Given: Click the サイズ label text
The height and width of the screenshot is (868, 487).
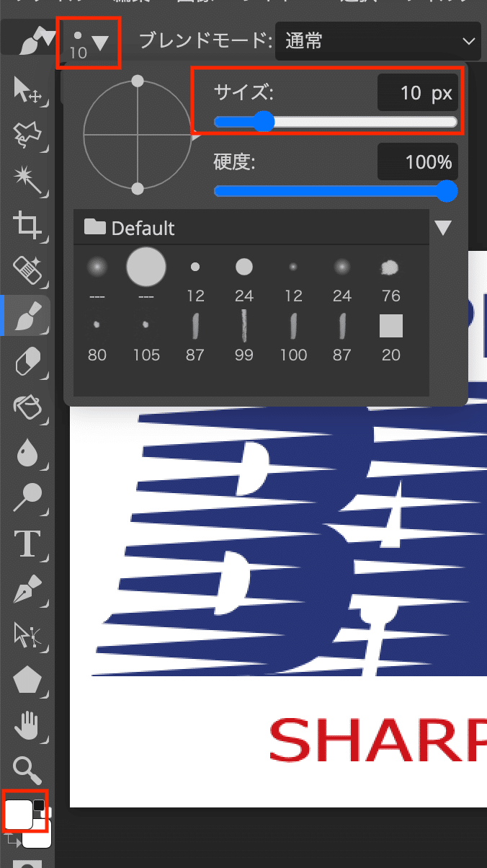Looking at the screenshot, I should pyautogui.click(x=244, y=92).
